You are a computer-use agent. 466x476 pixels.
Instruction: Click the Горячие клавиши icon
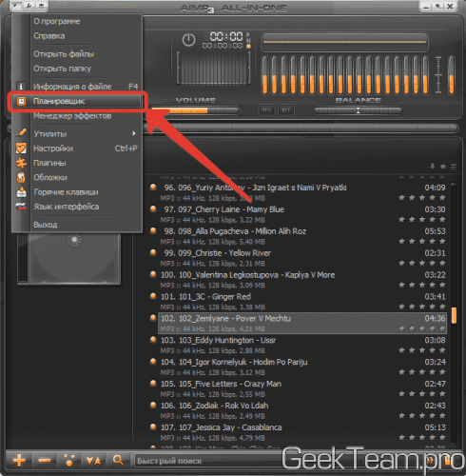coord(21,192)
